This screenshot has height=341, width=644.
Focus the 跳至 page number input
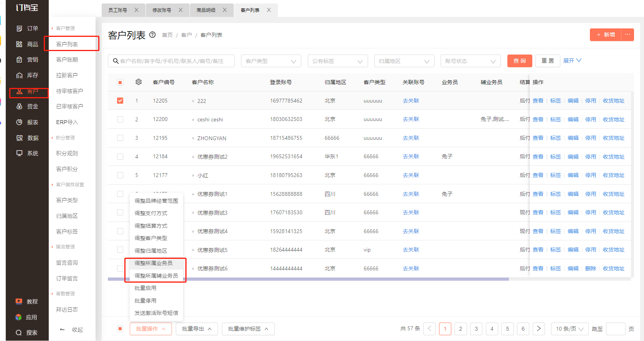coord(616,329)
